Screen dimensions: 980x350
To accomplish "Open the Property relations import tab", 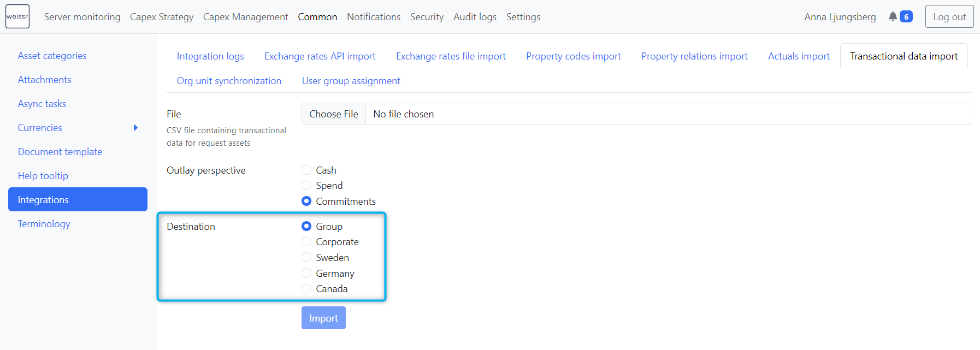I will 694,56.
